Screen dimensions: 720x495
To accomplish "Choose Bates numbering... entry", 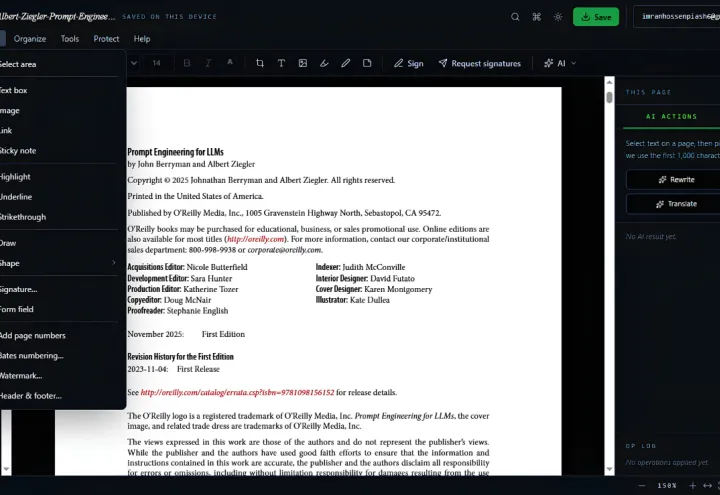I will pyautogui.click(x=61, y=355).
